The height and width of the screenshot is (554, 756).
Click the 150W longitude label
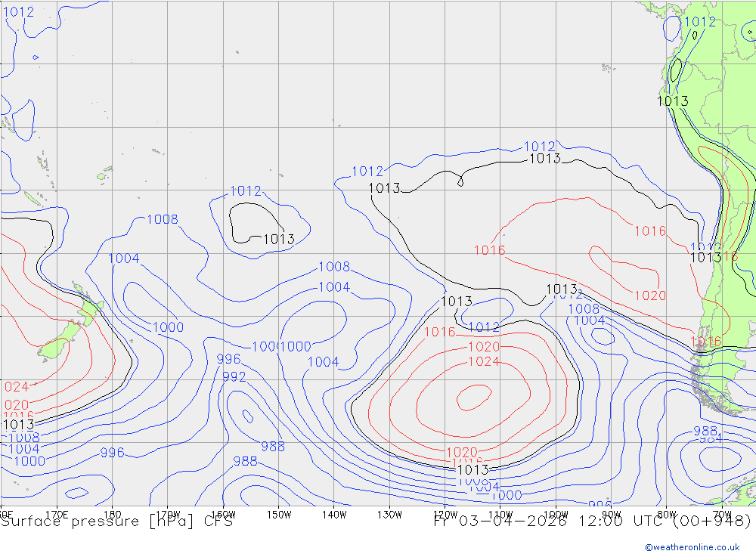click(279, 515)
